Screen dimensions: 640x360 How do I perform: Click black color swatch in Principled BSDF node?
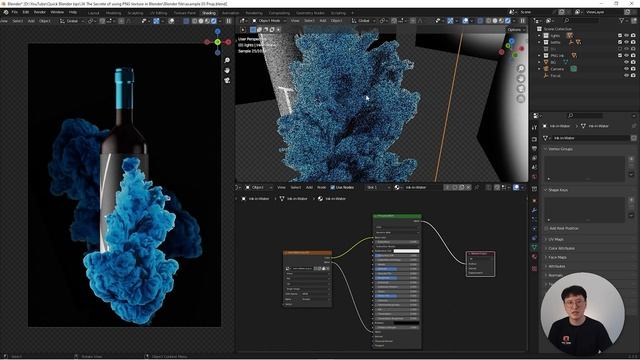(x=406, y=323)
